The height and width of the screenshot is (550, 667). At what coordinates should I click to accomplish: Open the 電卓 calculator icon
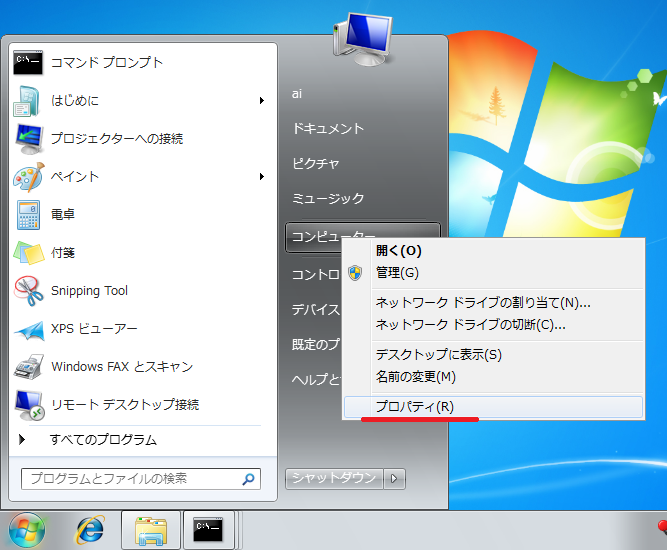click(x=28, y=215)
